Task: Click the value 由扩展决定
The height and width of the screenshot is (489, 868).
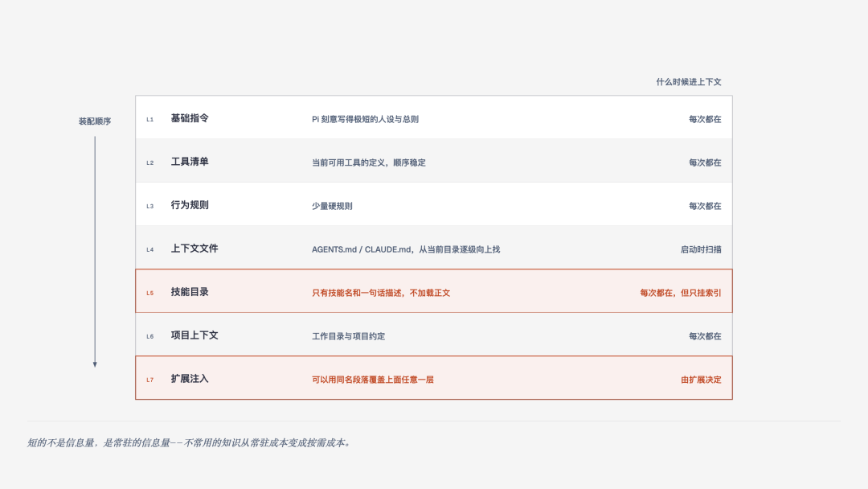Action: (701, 380)
